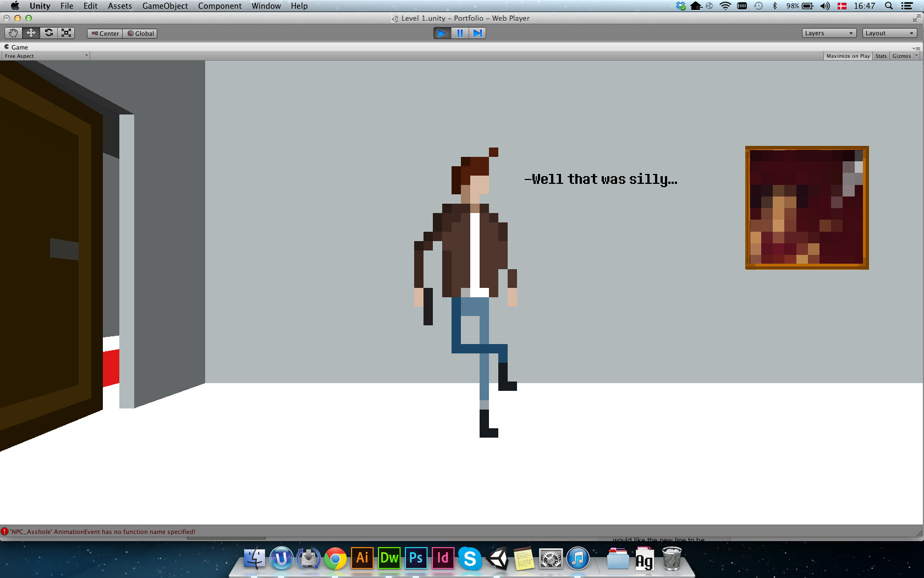
Task: Open the GameObject menu
Action: [164, 6]
